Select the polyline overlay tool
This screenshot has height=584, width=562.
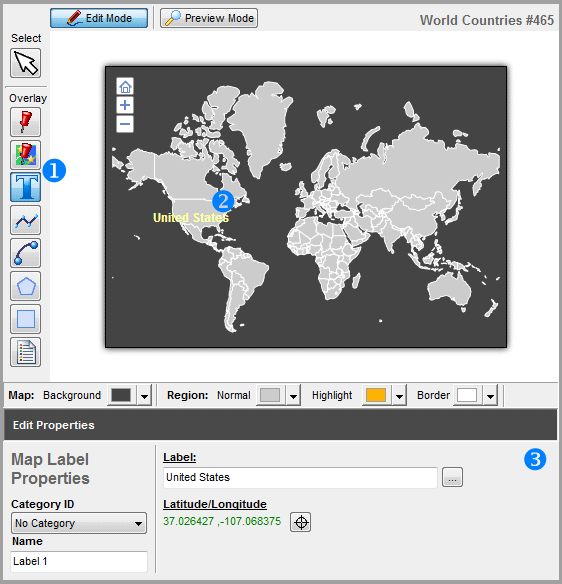click(x=25, y=220)
